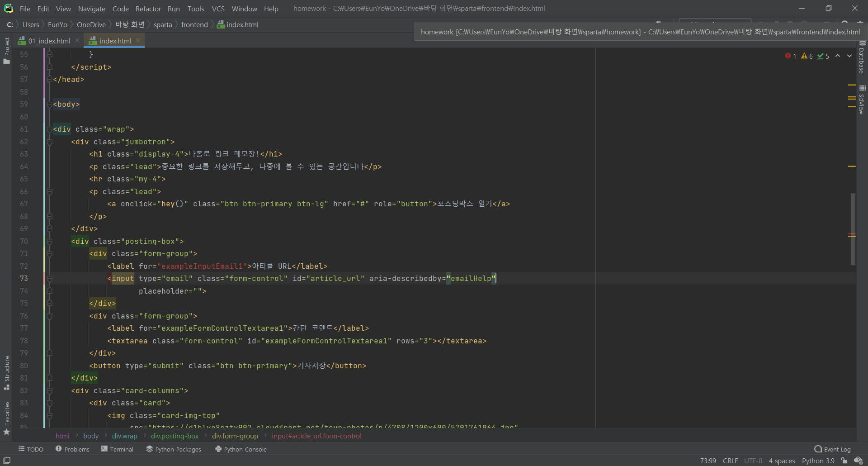Close the index.html tab
This screenshot has height=466, width=868.
[x=138, y=40]
